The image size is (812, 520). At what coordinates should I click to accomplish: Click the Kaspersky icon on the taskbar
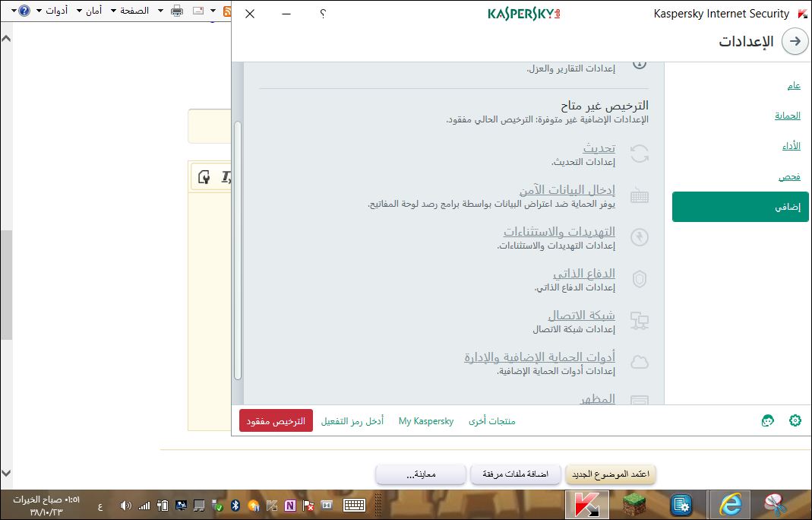pyautogui.click(x=586, y=505)
